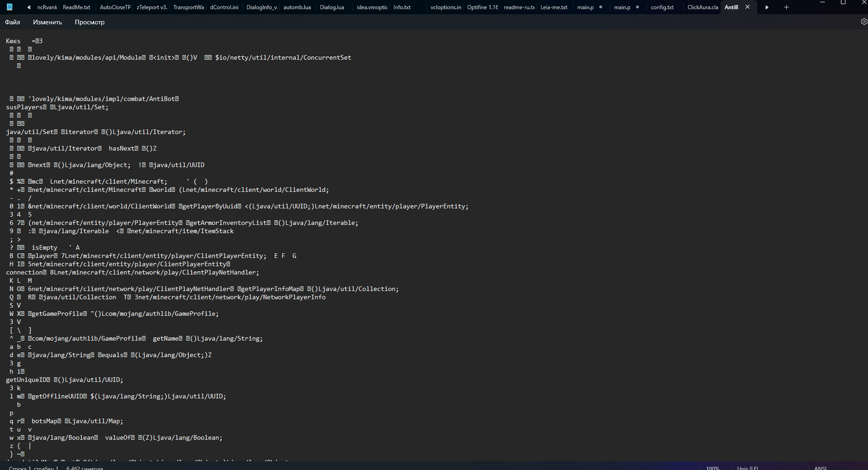Click io/netty/util/internal/ConcurrentSet text

(285, 57)
